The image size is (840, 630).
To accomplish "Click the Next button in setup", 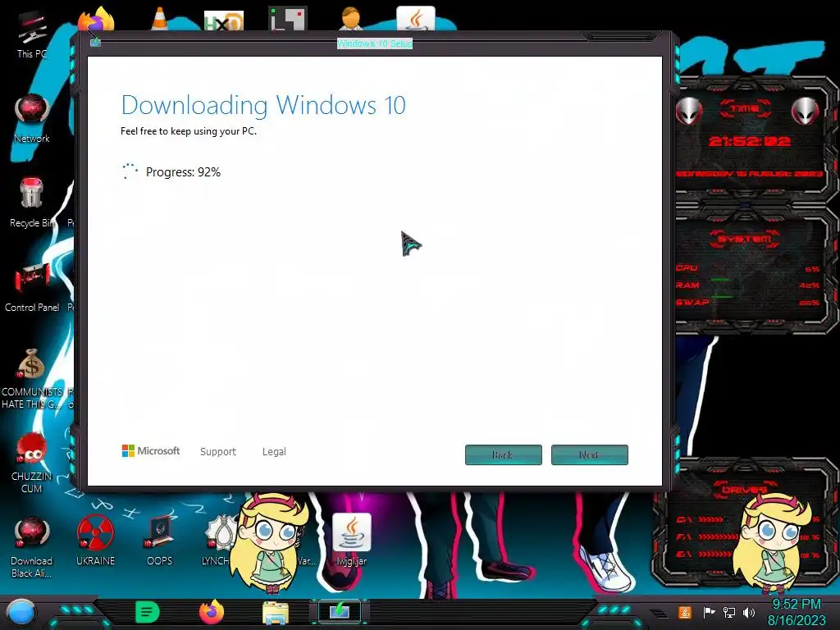I will [x=589, y=454].
